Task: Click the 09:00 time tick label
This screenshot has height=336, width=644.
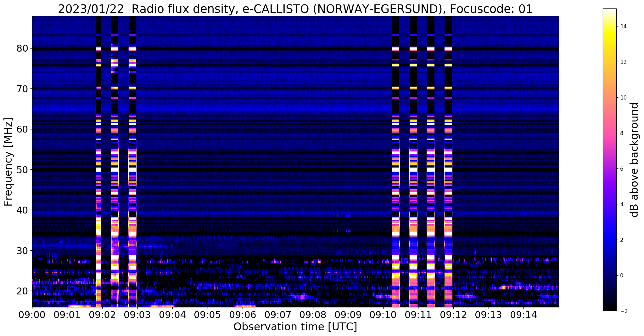Action: tap(32, 315)
